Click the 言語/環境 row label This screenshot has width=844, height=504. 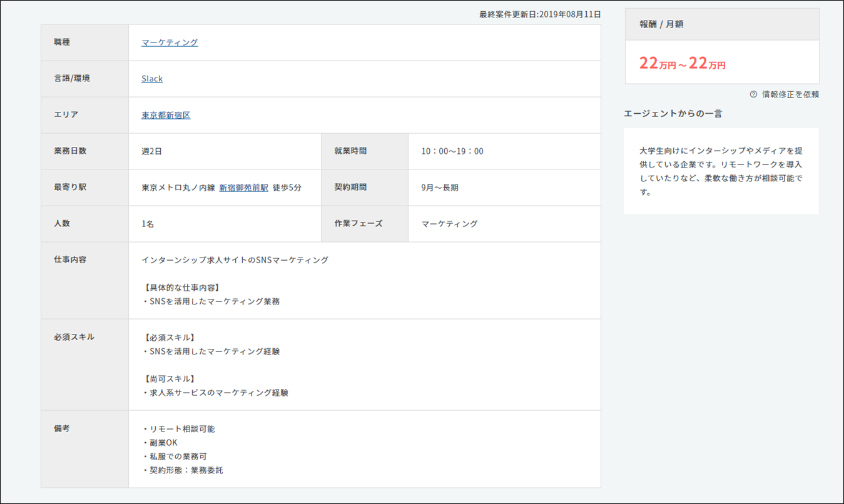click(71, 79)
